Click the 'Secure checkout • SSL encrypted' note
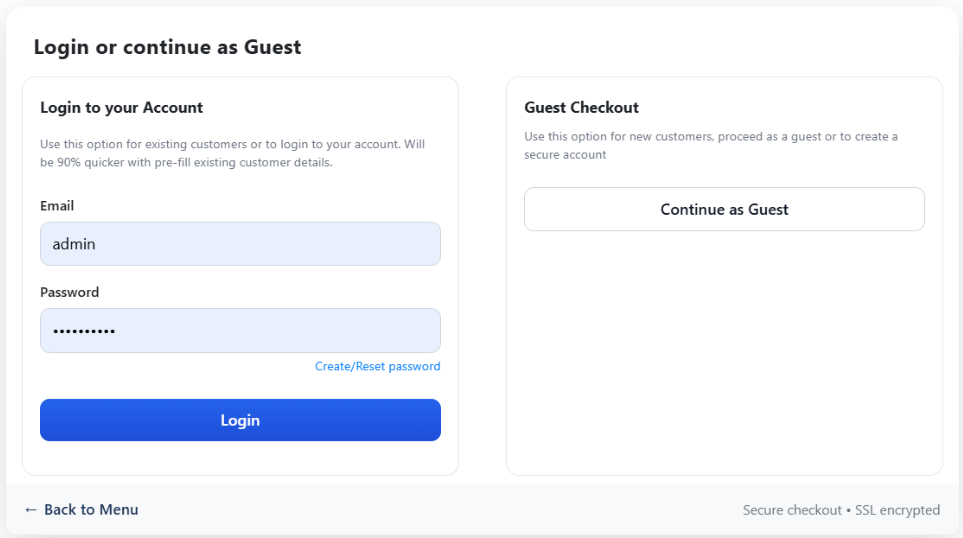This screenshot has width=963, height=538. 841,510
